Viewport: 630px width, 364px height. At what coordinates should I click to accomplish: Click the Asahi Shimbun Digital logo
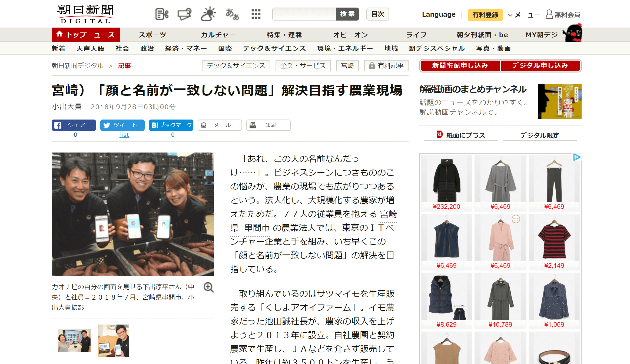click(x=85, y=14)
